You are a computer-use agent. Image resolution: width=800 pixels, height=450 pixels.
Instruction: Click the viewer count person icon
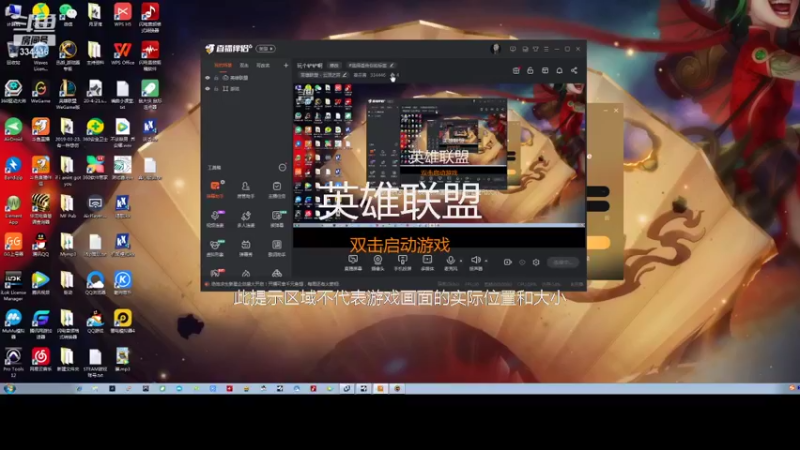coord(392,75)
